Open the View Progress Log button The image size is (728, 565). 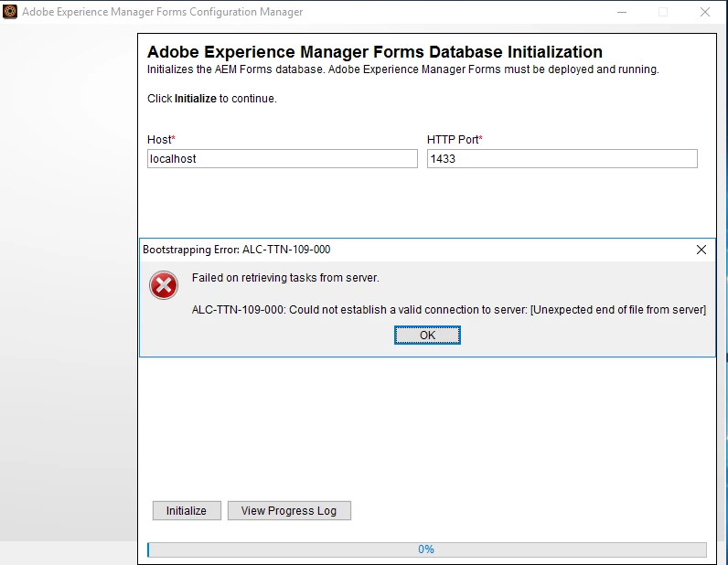click(289, 511)
